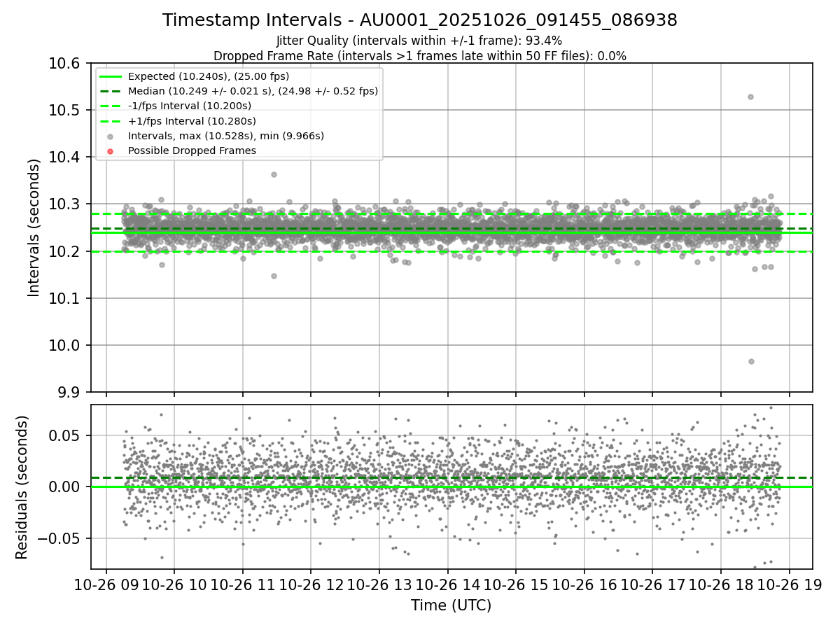The width and height of the screenshot is (840, 630).
Task: Click the 10-26 13 x-axis tick label
Action: click(379, 583)
